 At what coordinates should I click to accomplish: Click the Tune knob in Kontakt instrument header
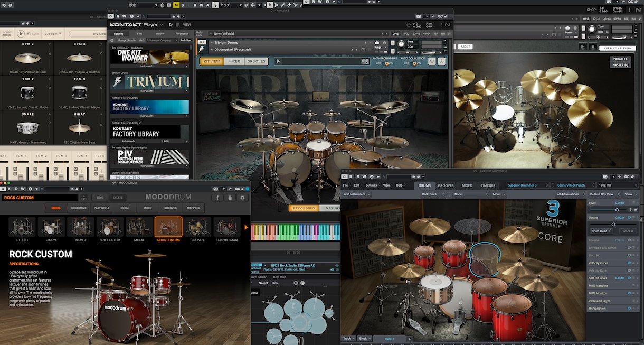[402, 44]
